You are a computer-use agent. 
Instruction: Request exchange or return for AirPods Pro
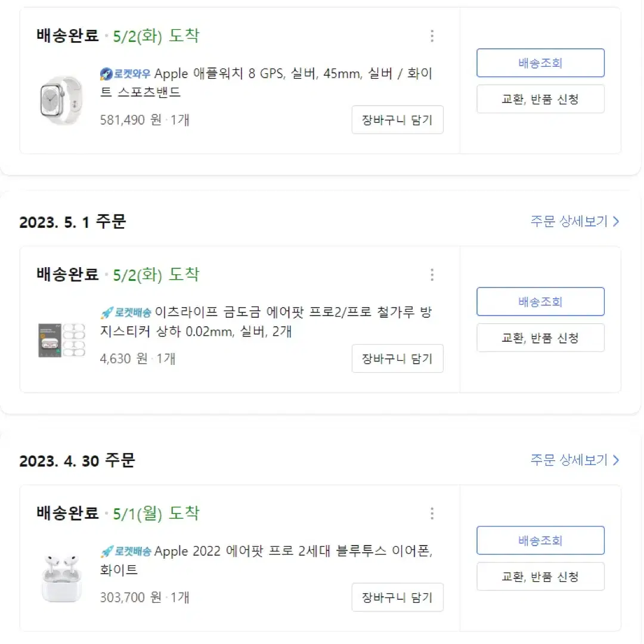(x=540, y=577)
